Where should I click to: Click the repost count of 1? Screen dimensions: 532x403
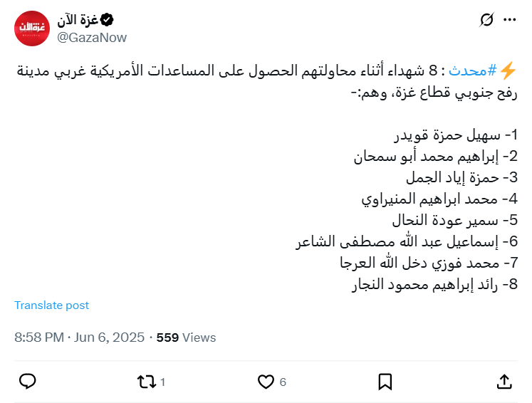(x=163, y=382)
